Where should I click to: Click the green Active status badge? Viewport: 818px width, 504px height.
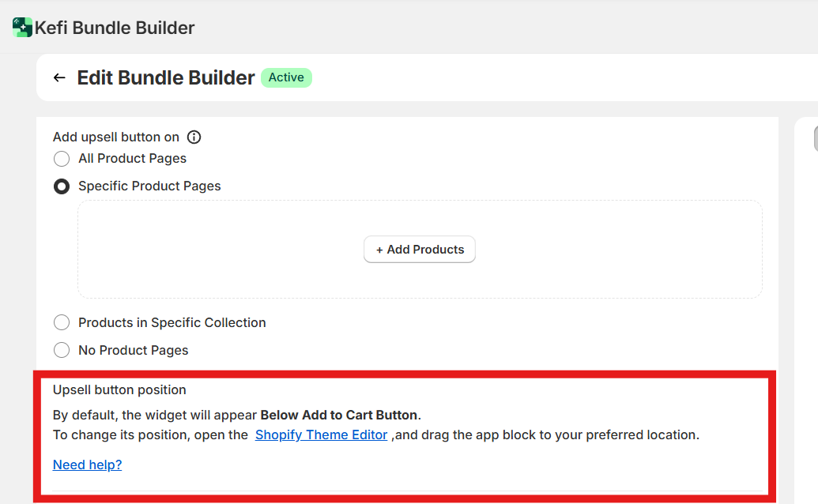(286, 77)
